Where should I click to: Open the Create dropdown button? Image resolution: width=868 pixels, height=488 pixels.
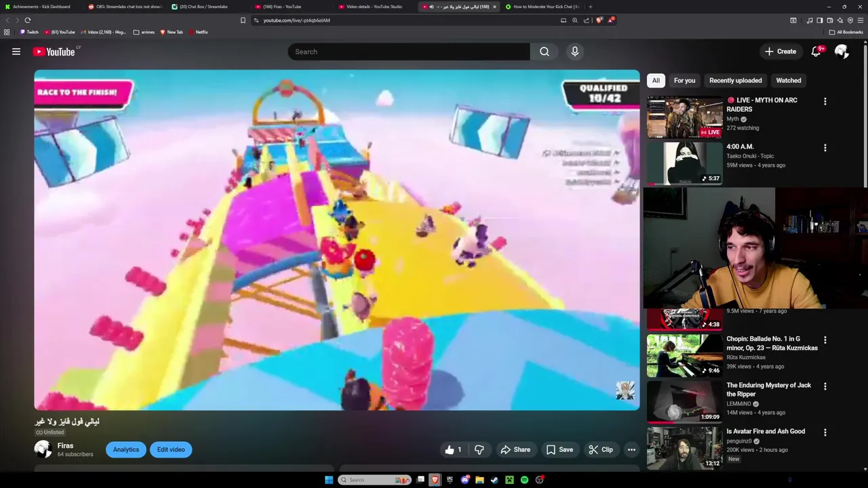tap(781, 52)
